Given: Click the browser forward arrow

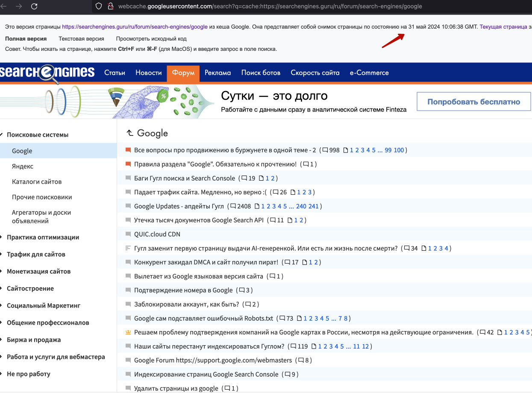Looking at the screenshot, I should (18, 6).
